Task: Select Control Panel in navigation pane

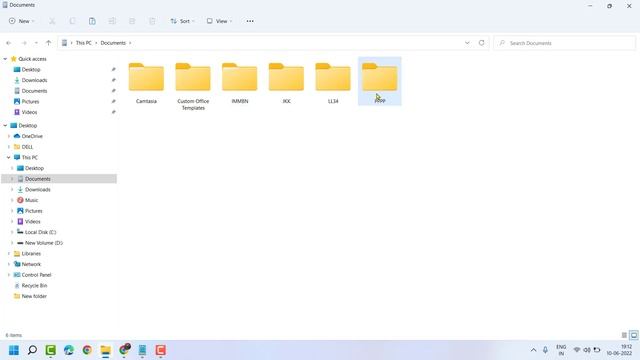Action: click(x=36, y=275)
